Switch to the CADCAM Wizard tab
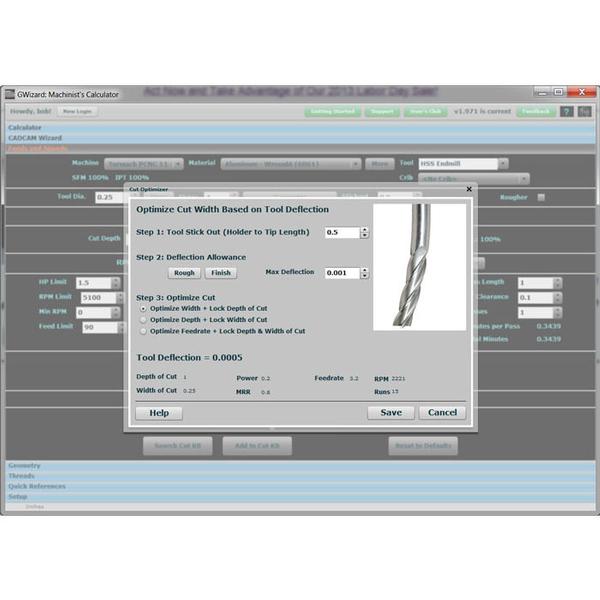This screenshot has width=600, height=600. (x=35, y=138)
